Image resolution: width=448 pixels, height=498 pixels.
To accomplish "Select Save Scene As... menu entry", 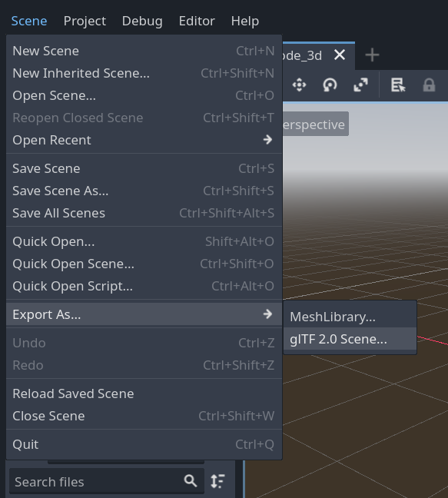I will tap(144, 191).
